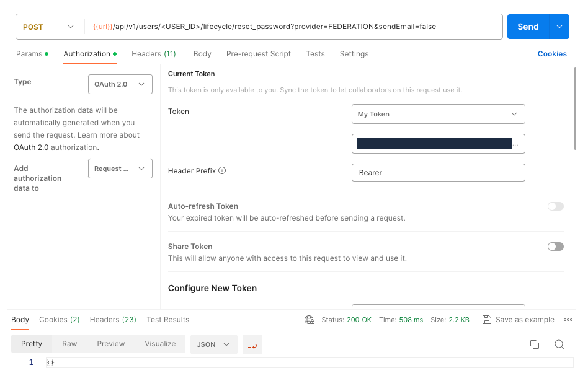Click the globe network icon near Status
The image size is (588, 381).
pyautogui.click(x=310, y=320)
